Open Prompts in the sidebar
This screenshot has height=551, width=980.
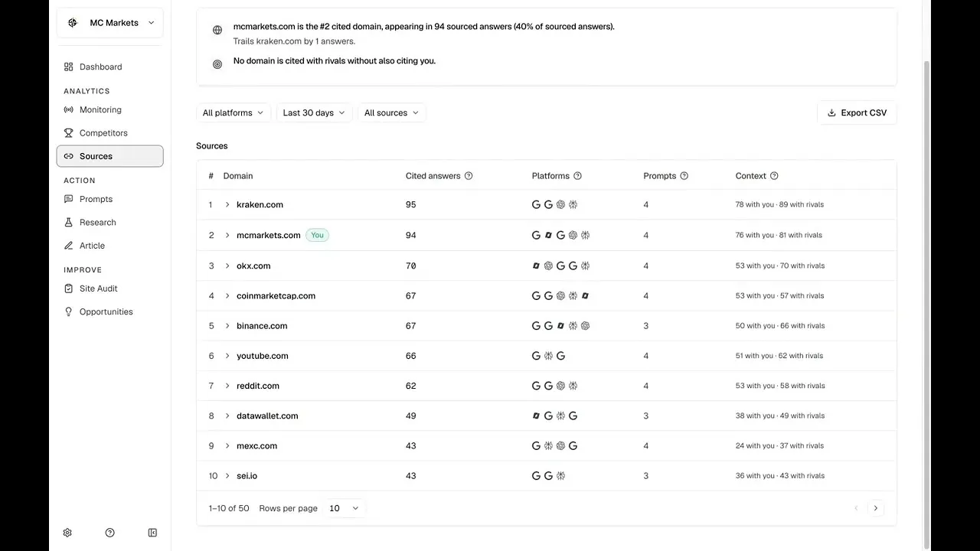[x=110, y=200]
